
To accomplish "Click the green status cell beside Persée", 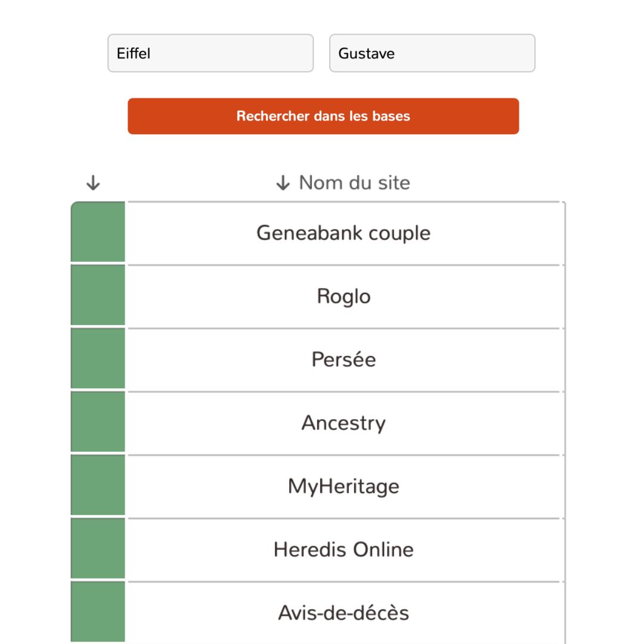I will (98, 360).
